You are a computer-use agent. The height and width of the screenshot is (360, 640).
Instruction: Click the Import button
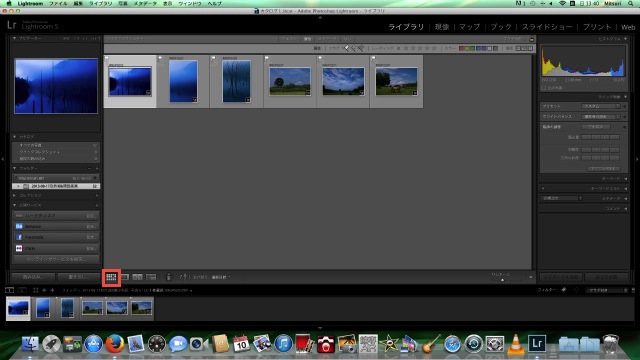click(x=33, y=277)
